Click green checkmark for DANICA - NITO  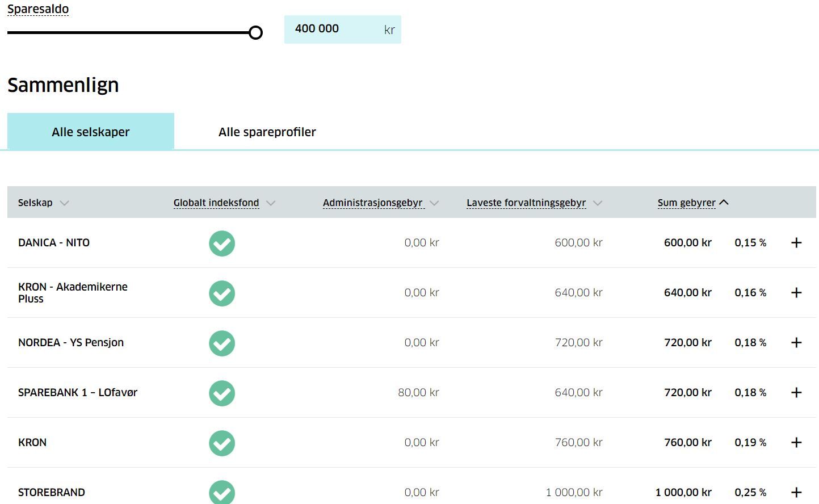point(222,243)
